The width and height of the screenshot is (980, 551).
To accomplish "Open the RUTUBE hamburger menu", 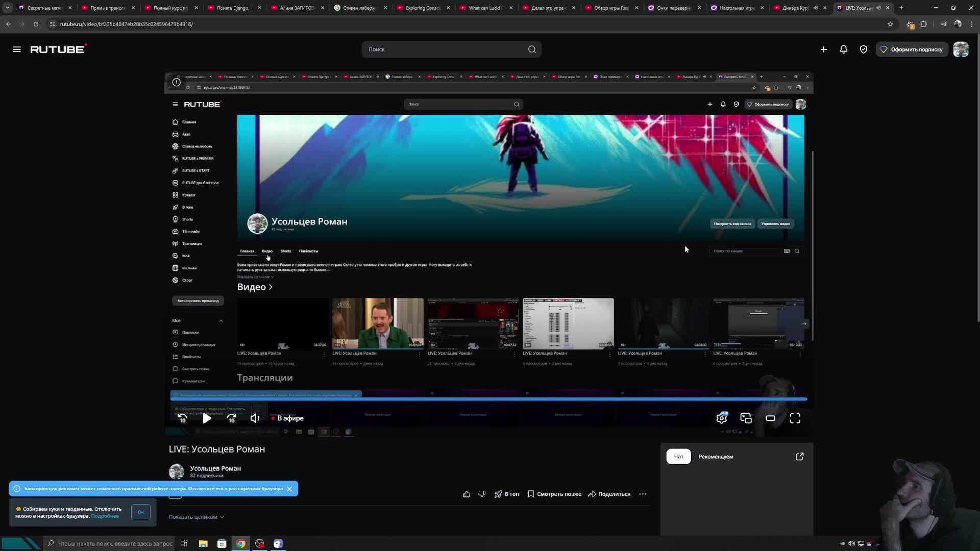I will point(17,49).
